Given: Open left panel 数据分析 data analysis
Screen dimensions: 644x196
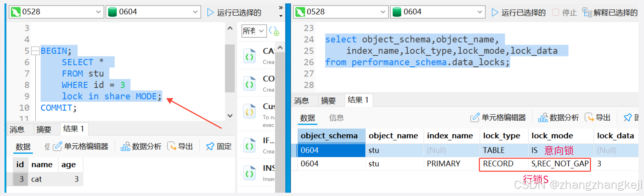Looking at the screenshot, I should click(141, 146).
